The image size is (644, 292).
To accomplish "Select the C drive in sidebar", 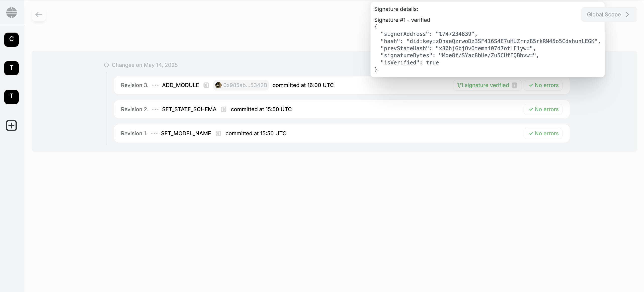I will [11, 40].
